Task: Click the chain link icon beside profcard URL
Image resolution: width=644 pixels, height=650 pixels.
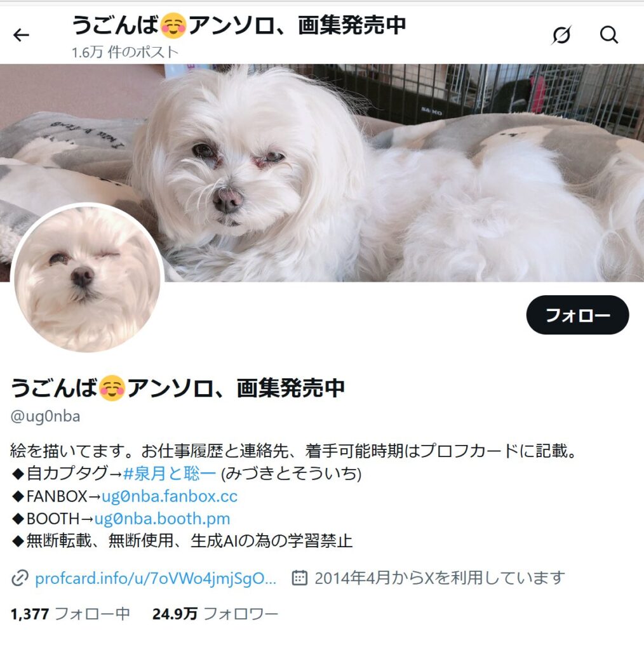Action: click(x=20, y=578)
